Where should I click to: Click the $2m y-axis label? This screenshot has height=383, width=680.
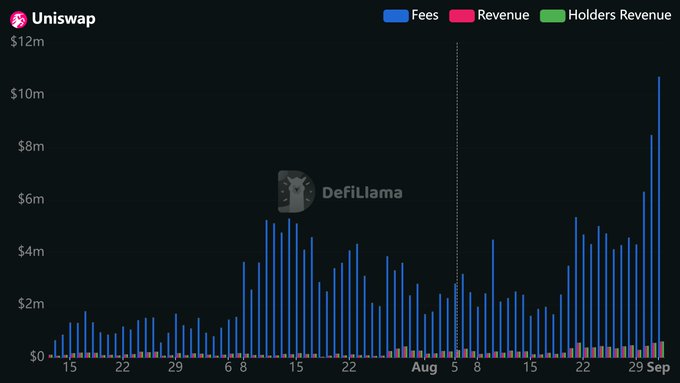tap(31, 304)
